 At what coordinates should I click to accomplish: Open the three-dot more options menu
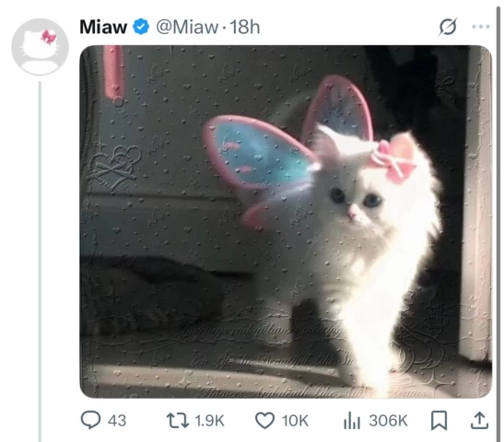click(x=481, y=27)
